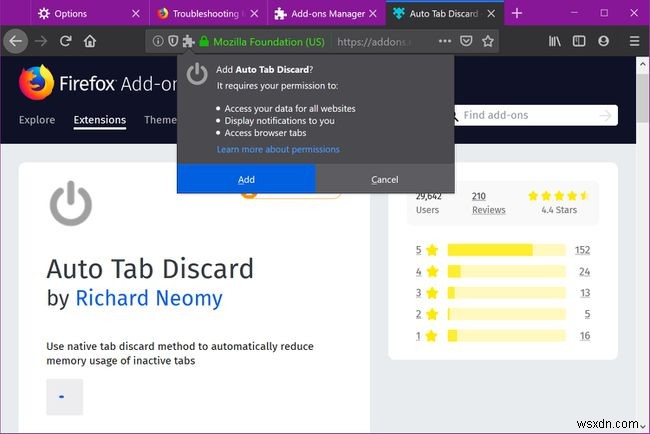Image resolution: width=650 pixels, height=434 pixels.
Task: Filter reviews by 4 star bar
Action: (x=506, y=272)
